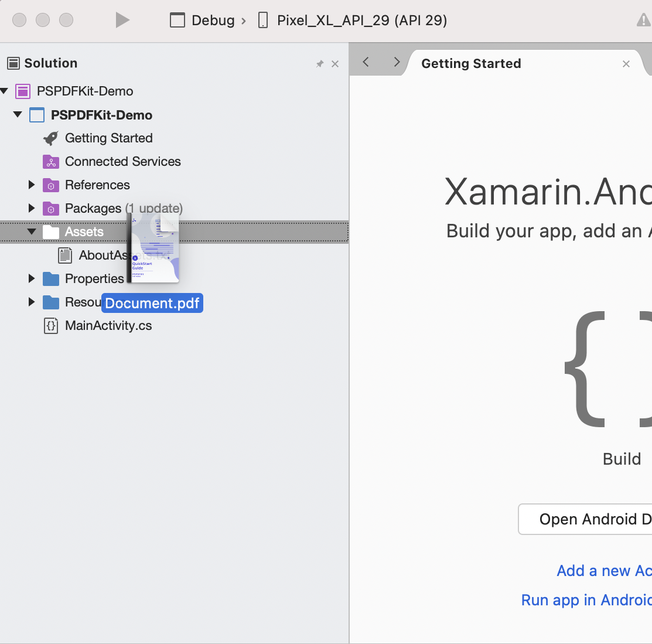
Task: Click the Document.pdf drag label
Action: (x=152, y=303)
